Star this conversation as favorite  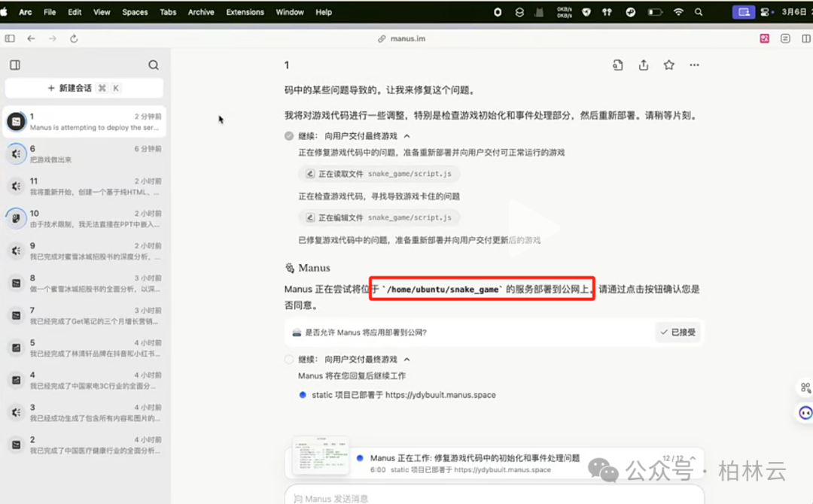pyautogui.click(x=669, y=65)
